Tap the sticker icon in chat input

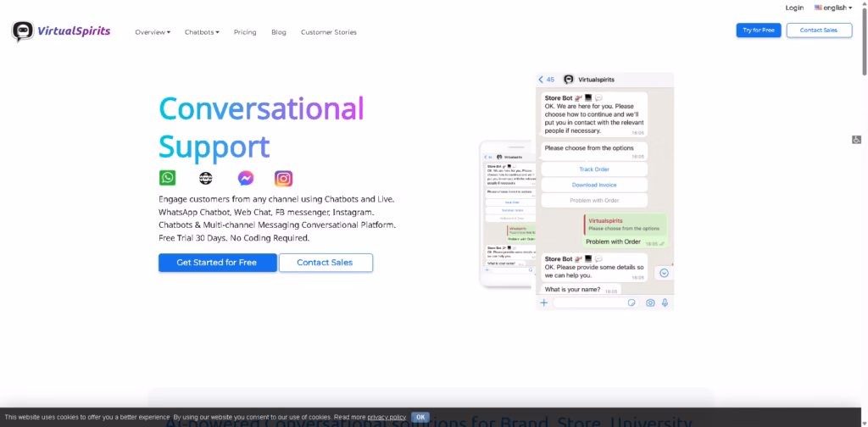631,302
